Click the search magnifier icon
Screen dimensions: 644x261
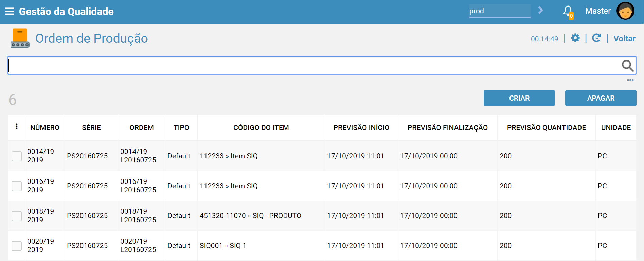pos(628,65)
